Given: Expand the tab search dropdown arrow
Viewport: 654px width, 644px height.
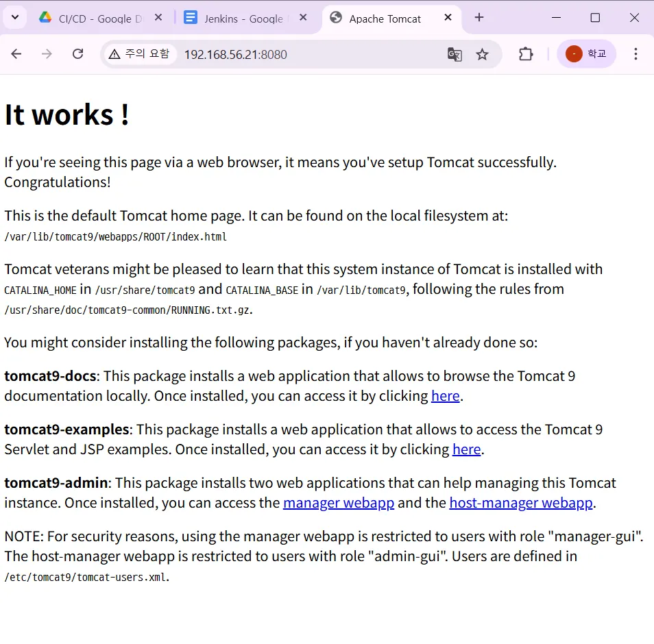Looking at the screenshot, I should [x=15, y=18].
